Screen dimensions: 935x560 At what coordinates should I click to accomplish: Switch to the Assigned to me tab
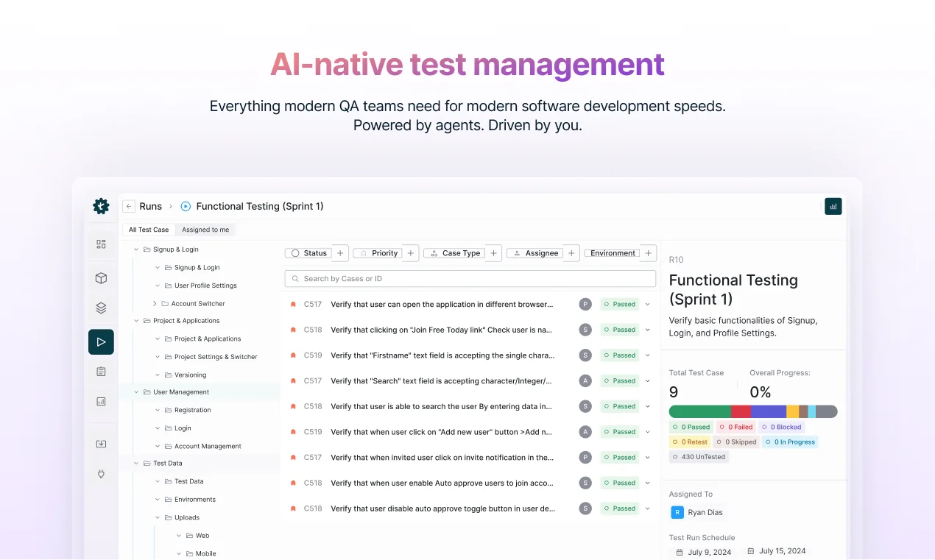click(205, 230)
